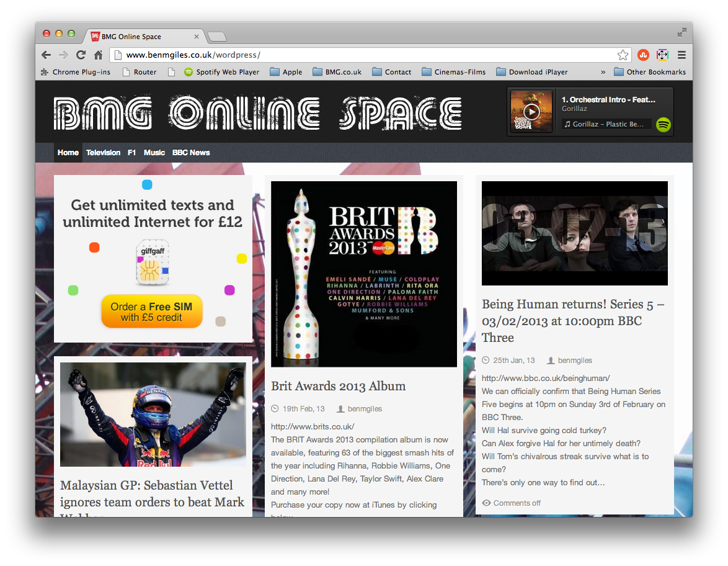Open the Other Bookmarks folder
728x566 pixels.
click(x=649, y=72)
